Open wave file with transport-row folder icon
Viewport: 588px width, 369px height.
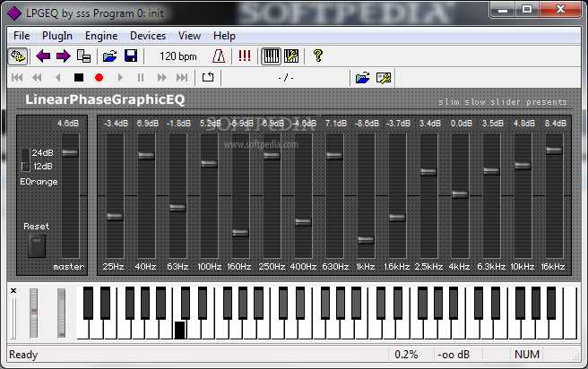coord(363,78)
